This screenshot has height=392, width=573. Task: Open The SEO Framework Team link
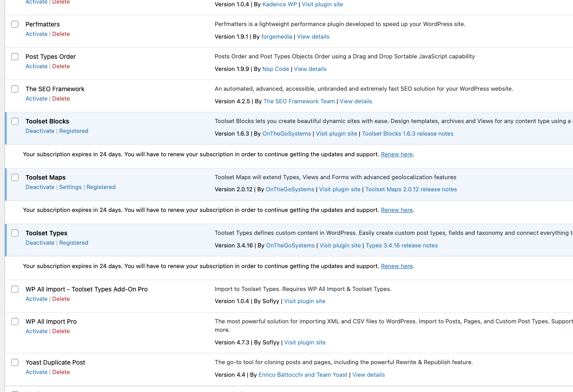click(x=299, y=101)
